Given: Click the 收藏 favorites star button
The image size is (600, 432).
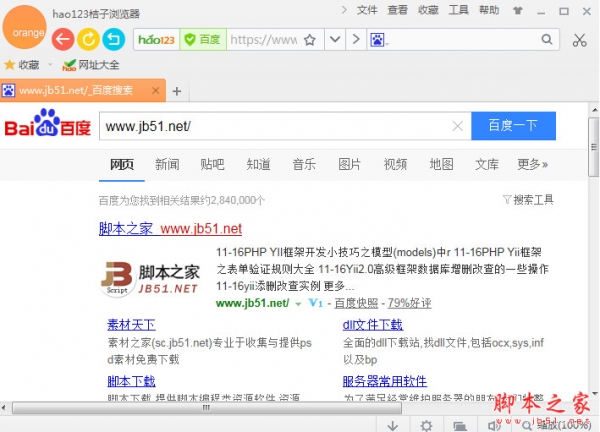Looking at the screenshot, I should [x=22, y=65].
